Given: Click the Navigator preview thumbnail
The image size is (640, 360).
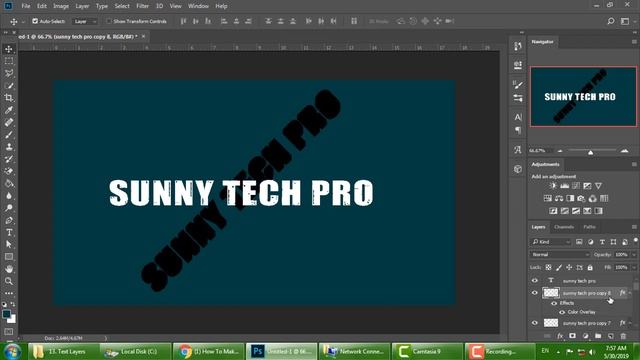Looking at the screenshot, I should (583, 96).
